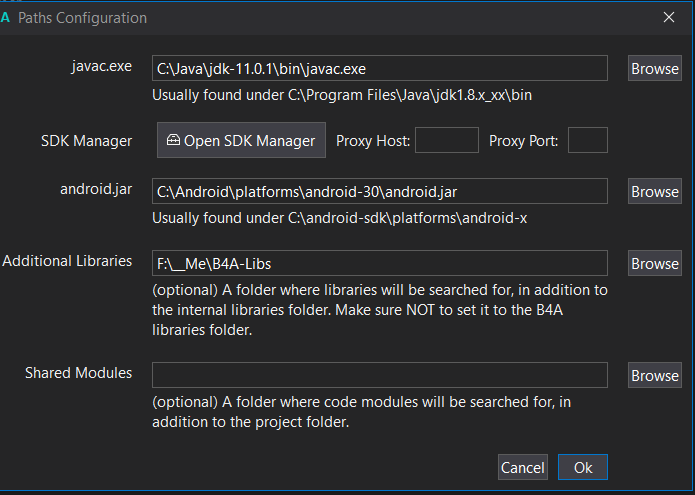
Task: Open SDK Manager button
Action: point(241,140)
